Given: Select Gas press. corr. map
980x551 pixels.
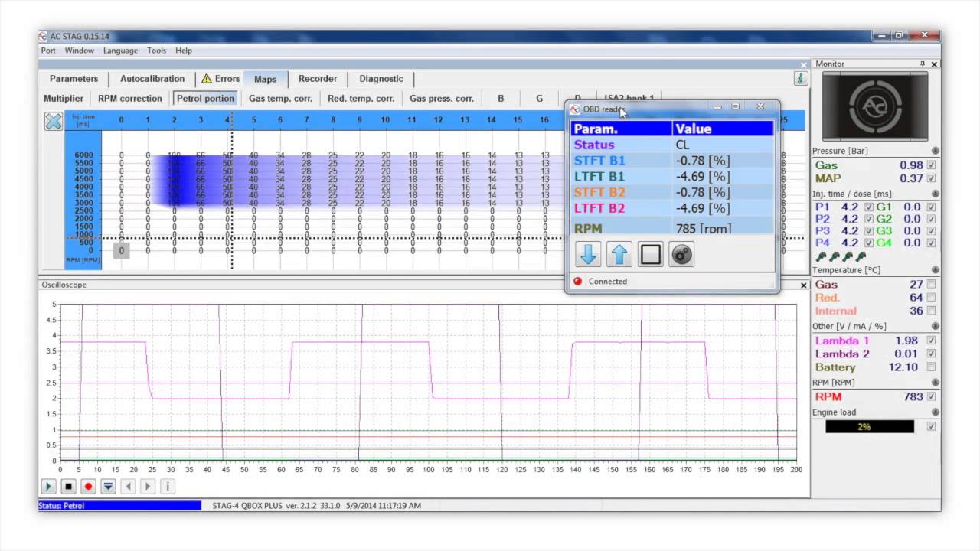Looking at the screenshot, I should point(442,98).
